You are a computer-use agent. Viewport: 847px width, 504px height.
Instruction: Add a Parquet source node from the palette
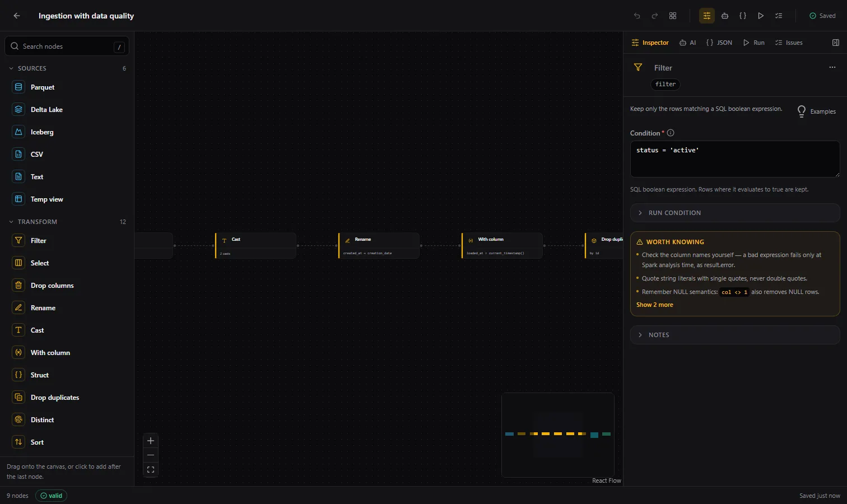(x=67, y=87)
